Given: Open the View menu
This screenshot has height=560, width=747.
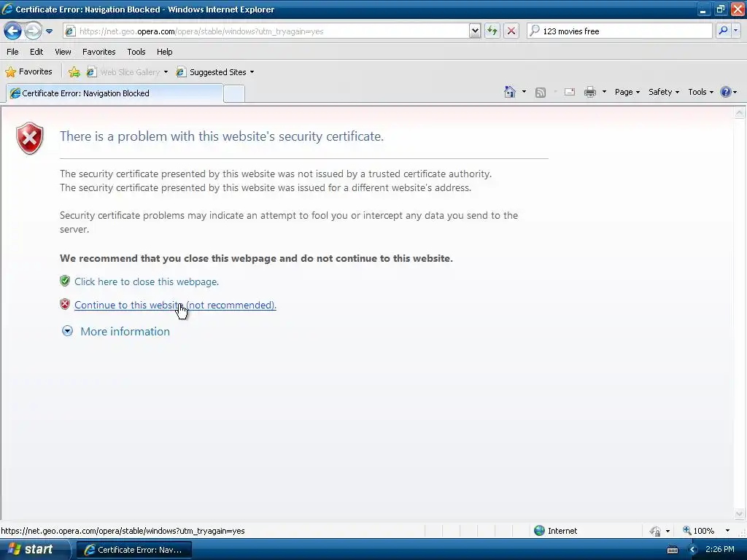Looking at the screenshot, I should pyautogui.click(x=63, y=52).
